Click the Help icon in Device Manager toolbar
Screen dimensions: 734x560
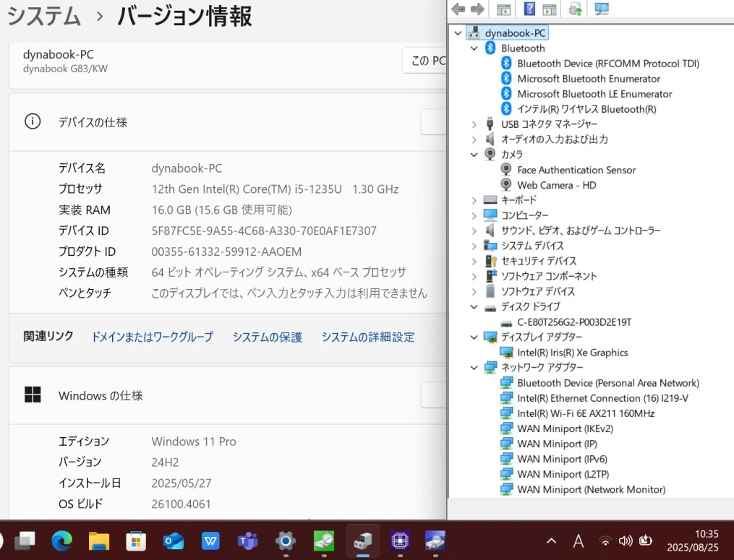click(x=529, y=9)
